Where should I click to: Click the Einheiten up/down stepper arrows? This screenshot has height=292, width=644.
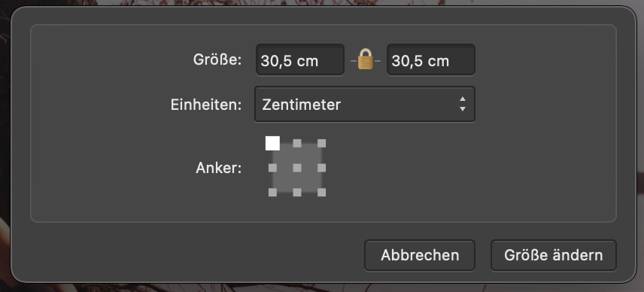coord(463,105)
